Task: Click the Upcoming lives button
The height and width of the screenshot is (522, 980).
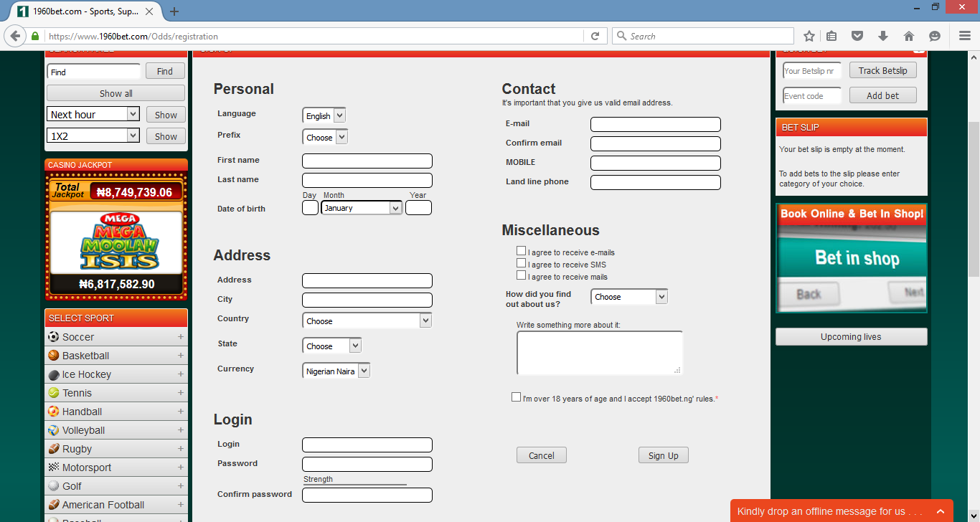Action: [852, 337]
